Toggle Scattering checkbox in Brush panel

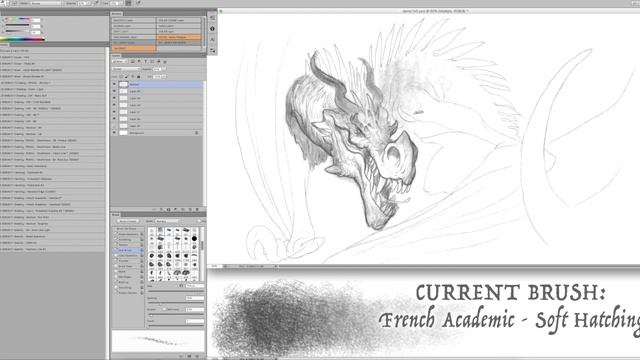[x=116, y=240]
